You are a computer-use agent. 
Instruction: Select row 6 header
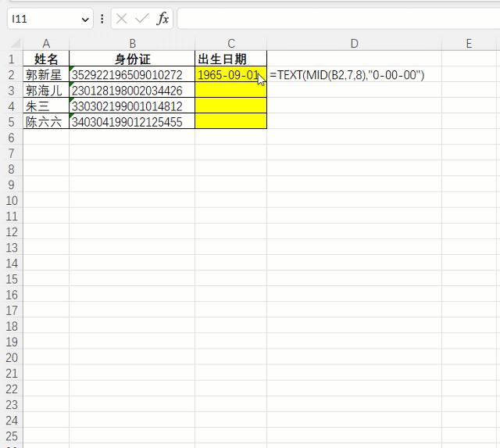(12, 138)
